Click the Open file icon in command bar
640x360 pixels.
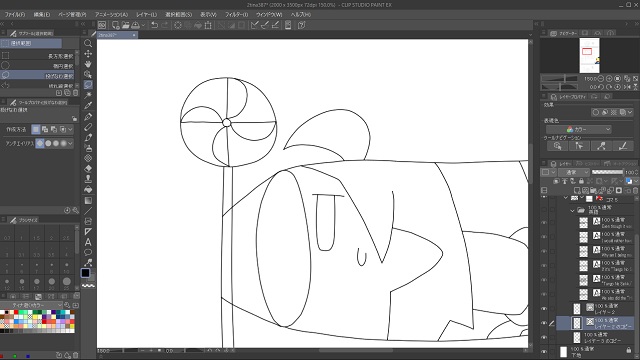coord(125,25)
